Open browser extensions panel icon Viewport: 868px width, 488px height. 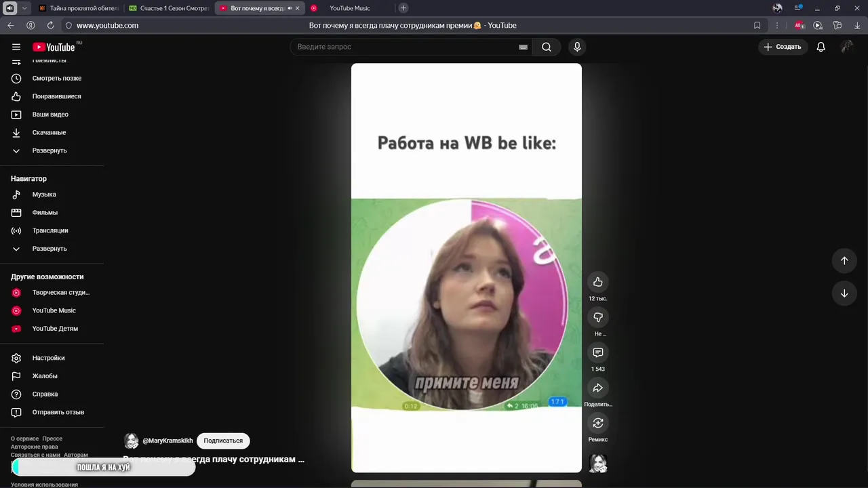tap(837, 25)
